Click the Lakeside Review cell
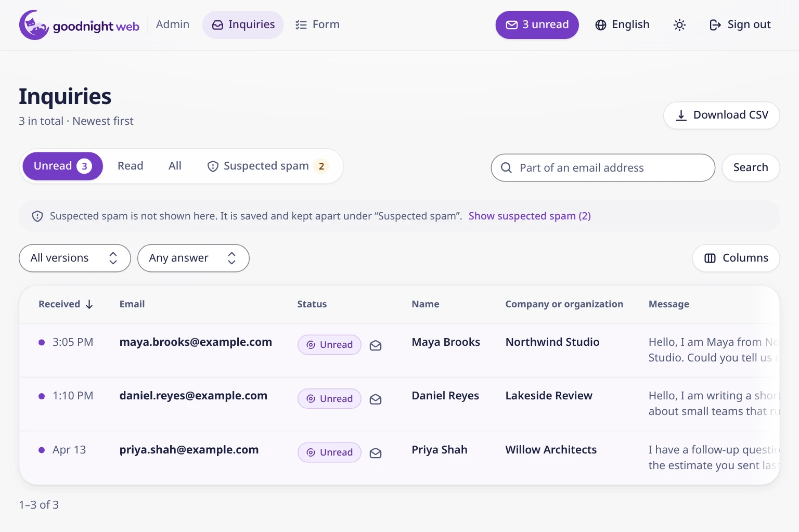Screen dimensions: 799x532 [x=549, y=396]
